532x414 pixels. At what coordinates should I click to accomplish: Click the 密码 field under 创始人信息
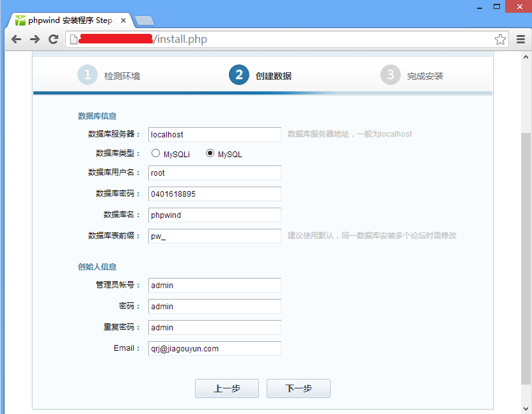click(x=215, y=307)
